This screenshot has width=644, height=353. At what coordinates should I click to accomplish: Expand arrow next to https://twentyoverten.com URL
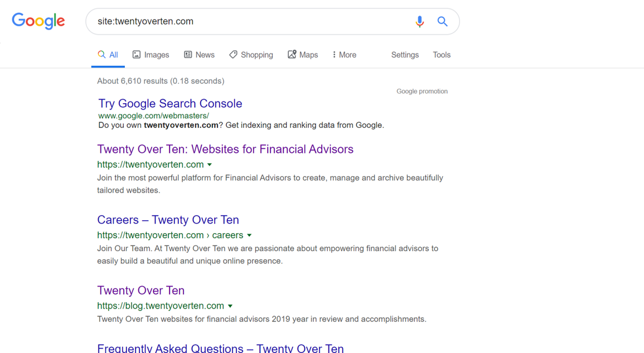point(210,165)
